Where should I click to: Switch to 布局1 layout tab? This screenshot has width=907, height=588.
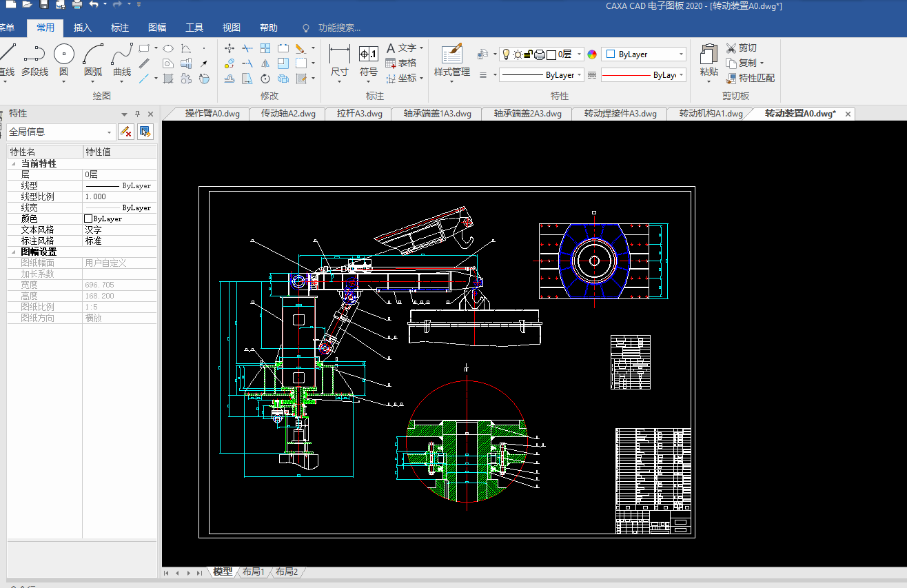click(253, 572)
